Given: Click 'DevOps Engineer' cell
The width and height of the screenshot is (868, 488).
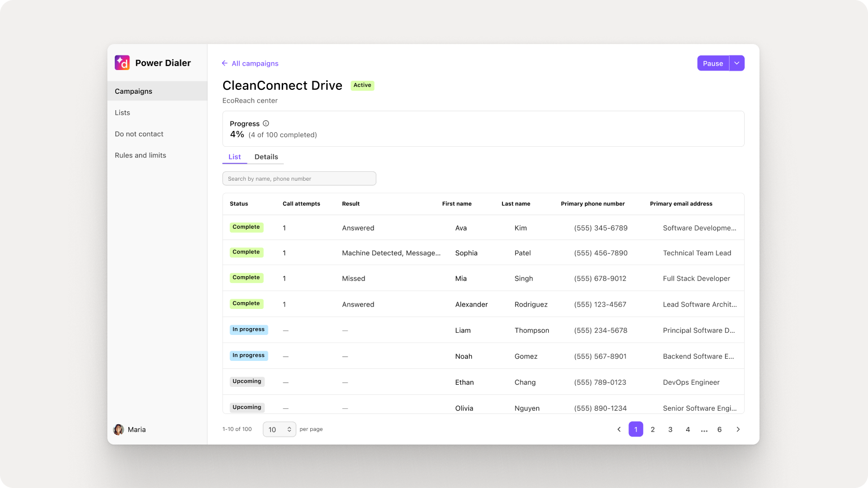Looking at the screenshot, I should [691, 382].
